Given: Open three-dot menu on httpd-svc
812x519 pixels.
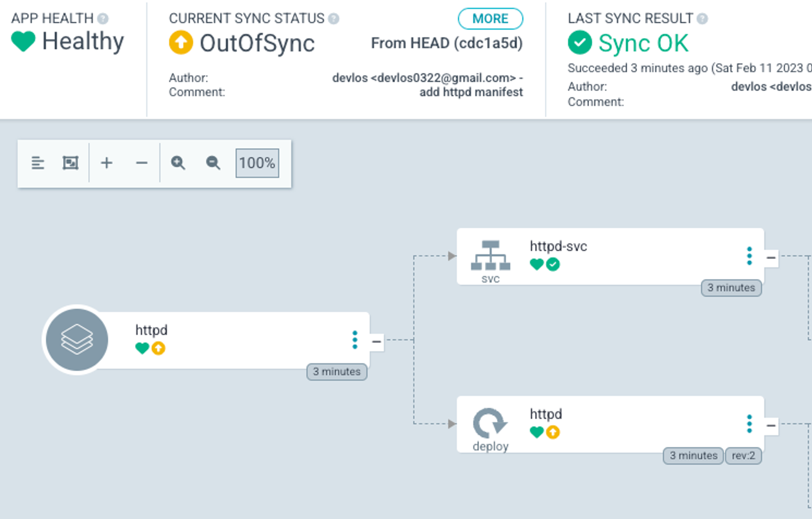Looking at the screenshot, I should [x=749, y=256].
